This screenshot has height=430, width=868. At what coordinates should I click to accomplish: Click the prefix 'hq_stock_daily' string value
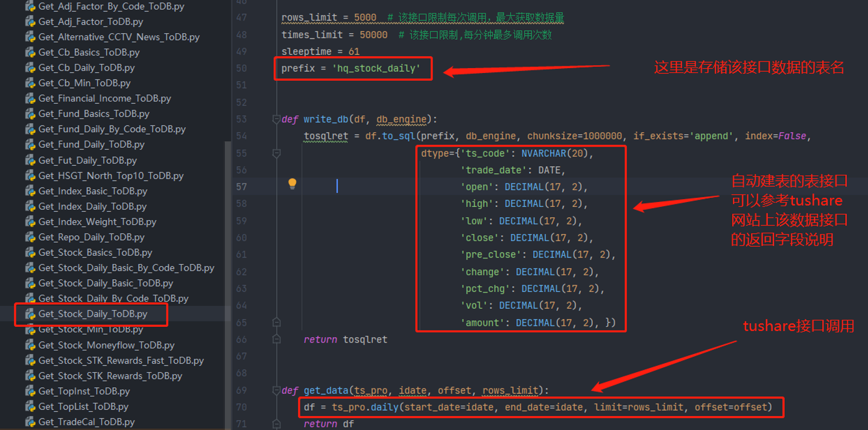376,69
